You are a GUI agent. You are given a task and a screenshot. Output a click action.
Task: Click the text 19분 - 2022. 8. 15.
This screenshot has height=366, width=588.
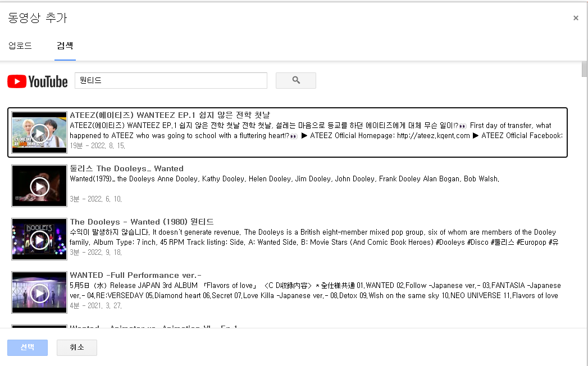tap(98, 145)
